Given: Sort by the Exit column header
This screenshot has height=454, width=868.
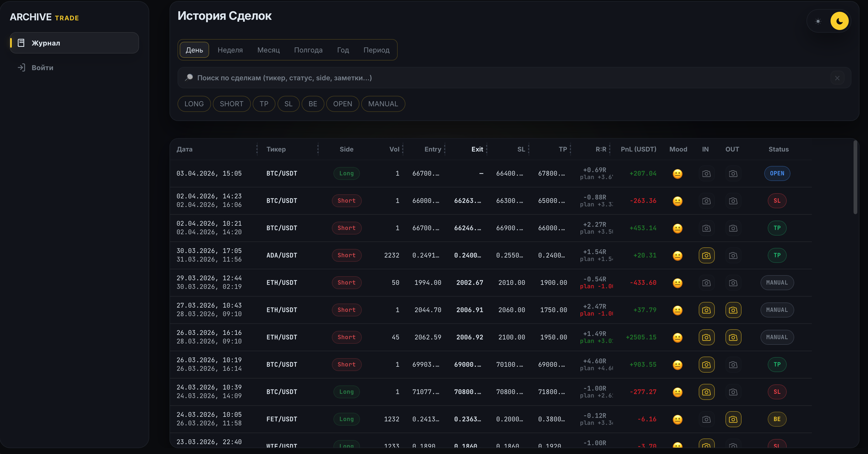Looking at the screenshot, I should coord(477,149).
